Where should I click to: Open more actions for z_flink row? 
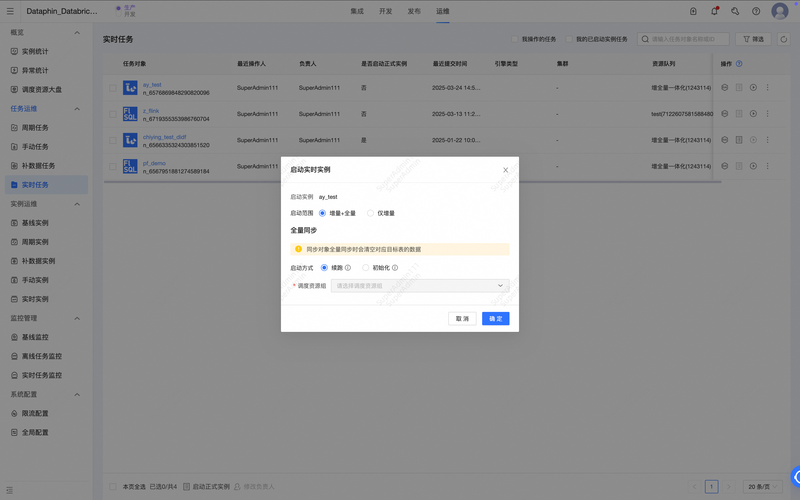767,114
